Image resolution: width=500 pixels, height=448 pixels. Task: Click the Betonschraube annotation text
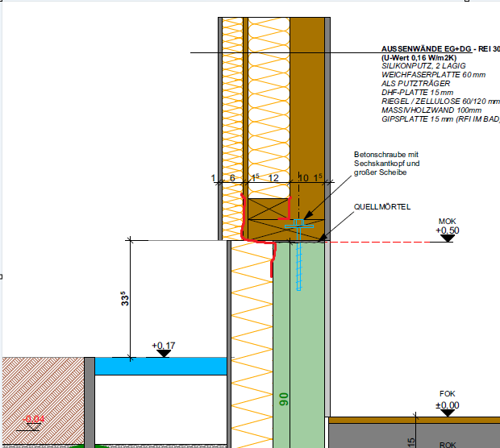(x=386, y=164)
